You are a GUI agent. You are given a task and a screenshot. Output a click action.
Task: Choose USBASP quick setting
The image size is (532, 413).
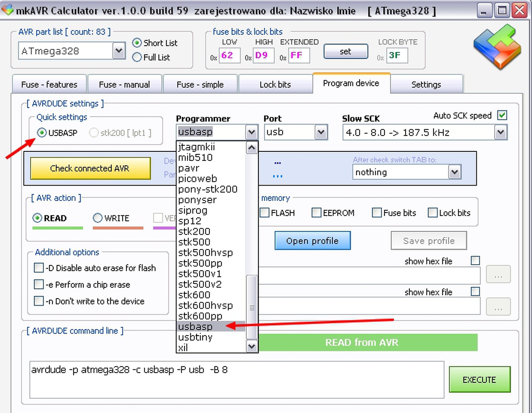(42, 133)
